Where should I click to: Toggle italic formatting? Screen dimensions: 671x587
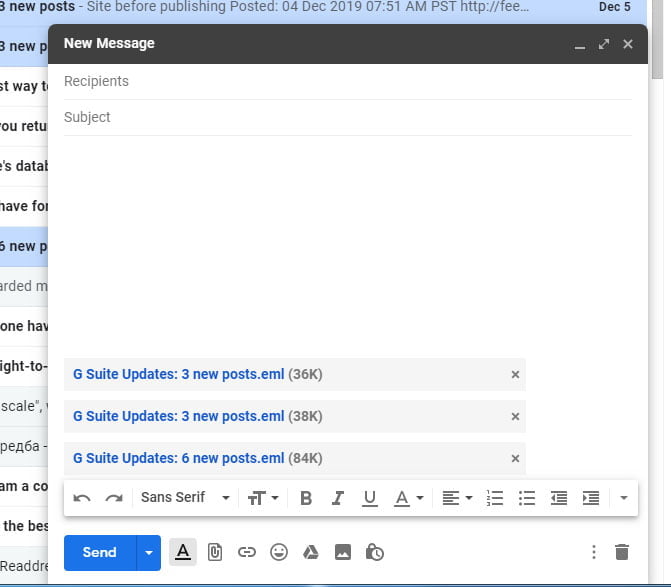click(x=338, y=498)
